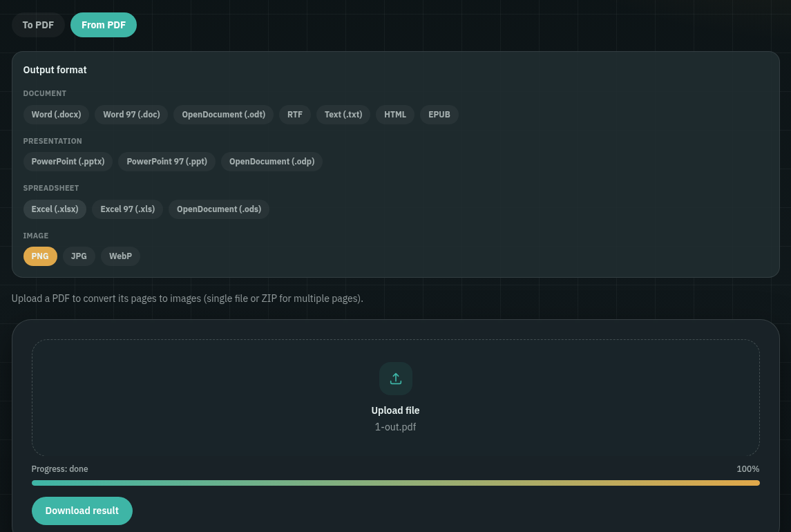Pick OpenDocument (.odt) as output
Image resolution: width=791 pixels, height=532 pixels.
tap(223, 115)
